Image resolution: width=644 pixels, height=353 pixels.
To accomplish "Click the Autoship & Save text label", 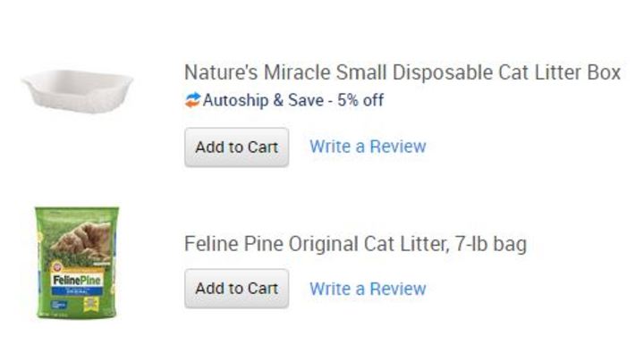I will click(263, 100).
